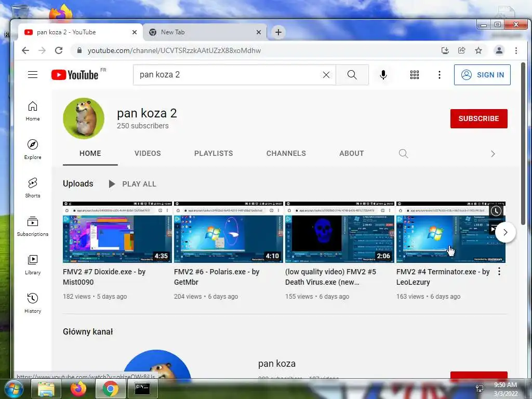Click the Dioxide.exe video thumbnail
Screen dimensions: 532x399
(x=117, y=232)
